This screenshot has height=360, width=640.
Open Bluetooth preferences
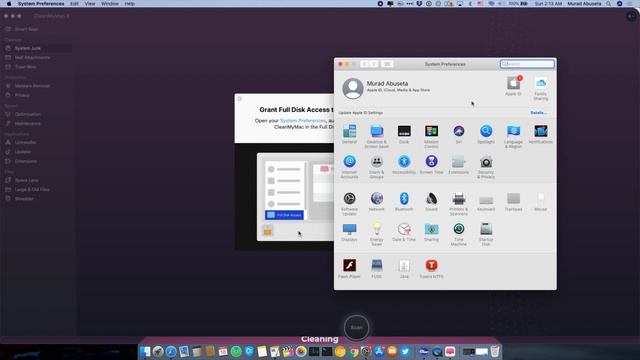[404, 202]
